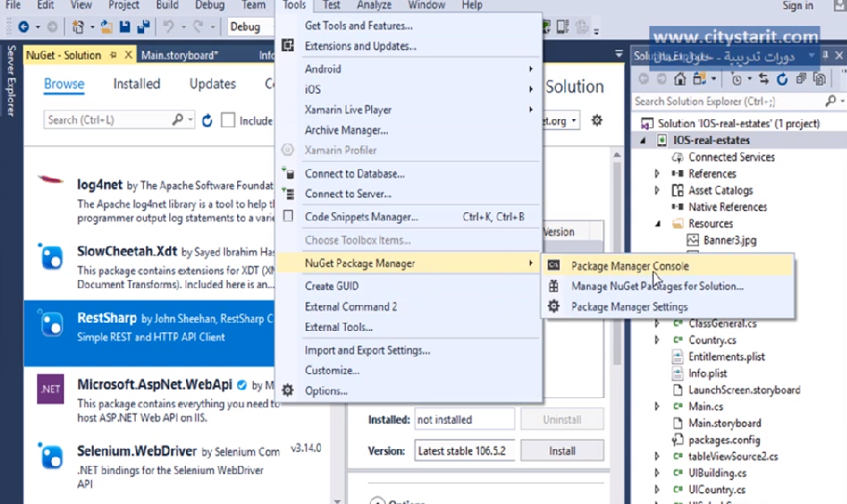Click the Pending Changes Filter clock icon

[x=736, y=79]
